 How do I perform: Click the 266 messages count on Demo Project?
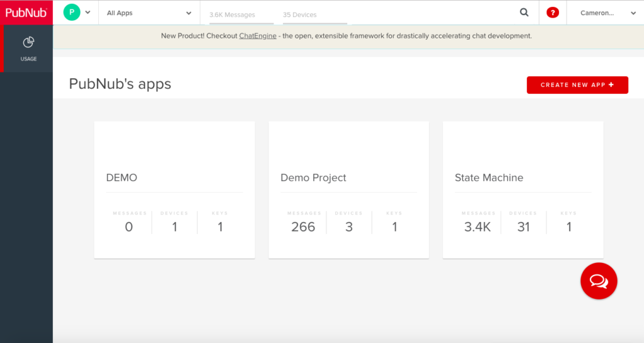[x=303, y=227]
